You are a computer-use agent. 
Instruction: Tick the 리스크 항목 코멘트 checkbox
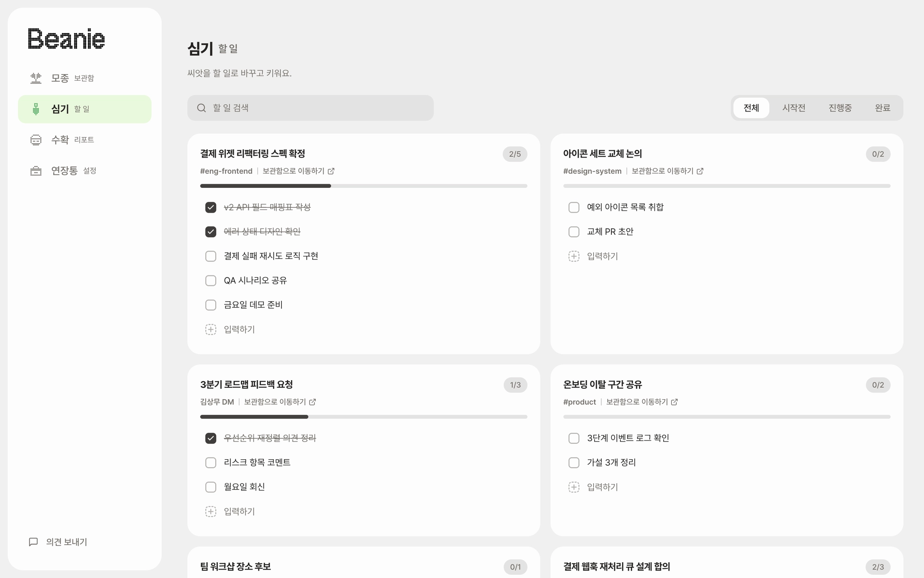click(211, 462)
